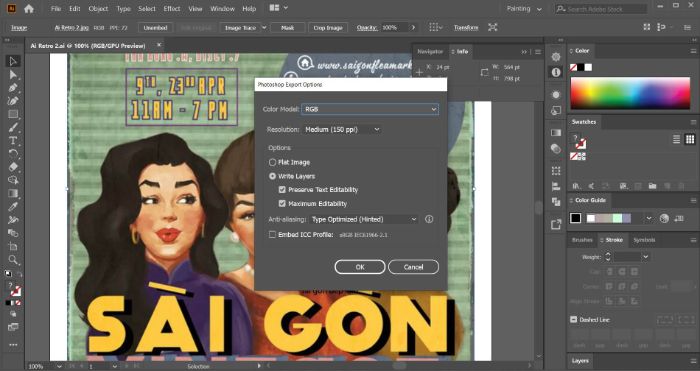Toggle Preserve Text Editability checkbox
700x371 pixels.
[x=282, y=190]
